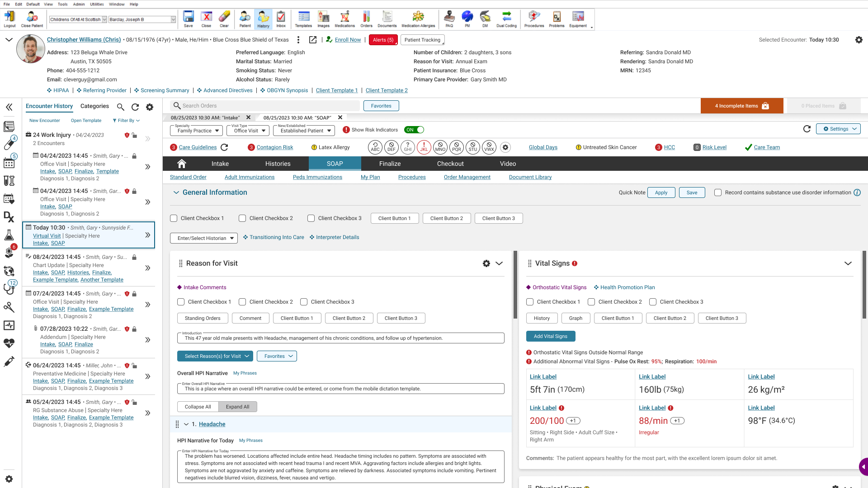This screenshot has width=868, height=488.
Task: Click the JKL risk indicator circle
Action: pos(424,147)
